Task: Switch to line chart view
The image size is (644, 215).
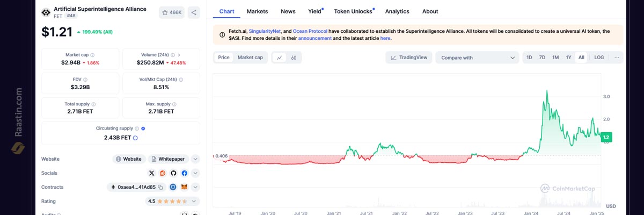Action: [x=280, y=58]
